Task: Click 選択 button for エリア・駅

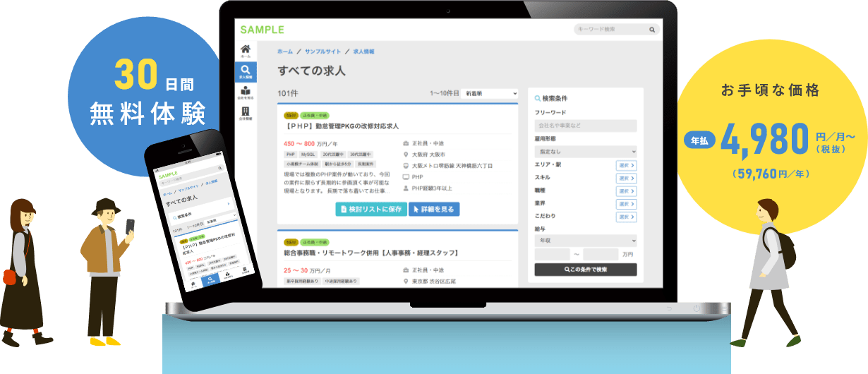Action: (626, 166)
